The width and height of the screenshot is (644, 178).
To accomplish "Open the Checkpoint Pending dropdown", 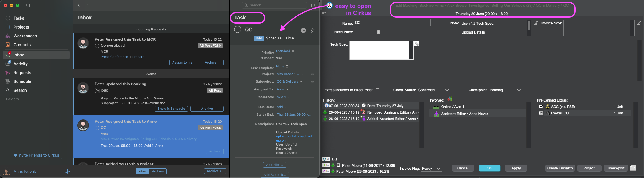I will 505,90.
